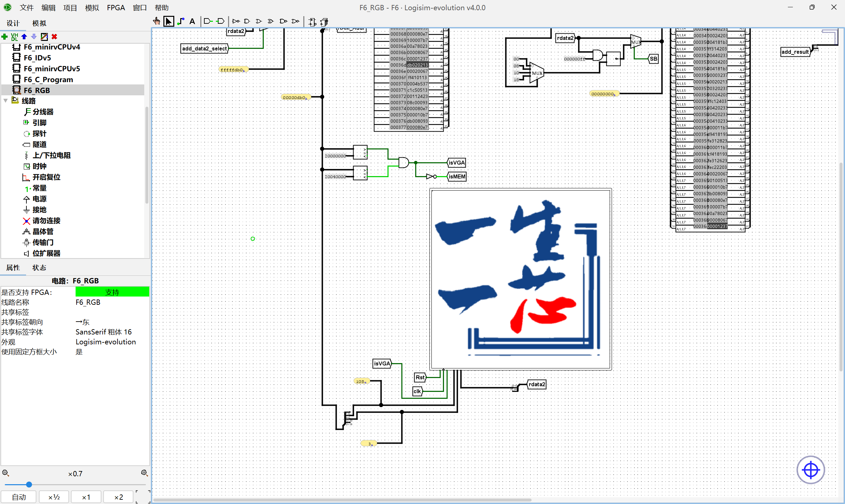Viewport: 845px width, 504px height.
Task: Switch to the 状态 tab
Action: point(39,268)
